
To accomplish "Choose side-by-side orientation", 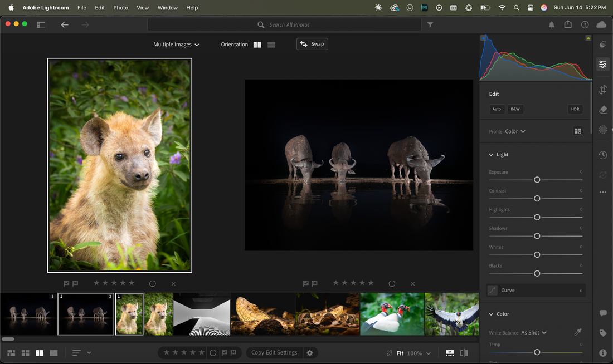I will (x=257, y=45).
